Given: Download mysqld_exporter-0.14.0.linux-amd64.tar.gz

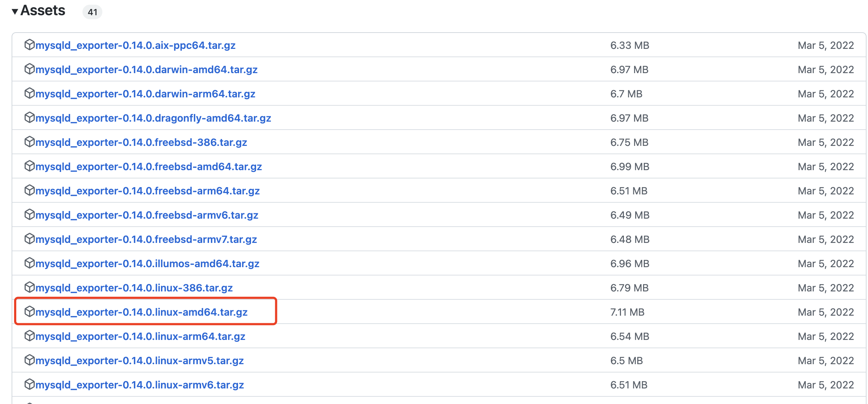Looking at the screenshot, I should pyautogui.click(x=141, y=312).
